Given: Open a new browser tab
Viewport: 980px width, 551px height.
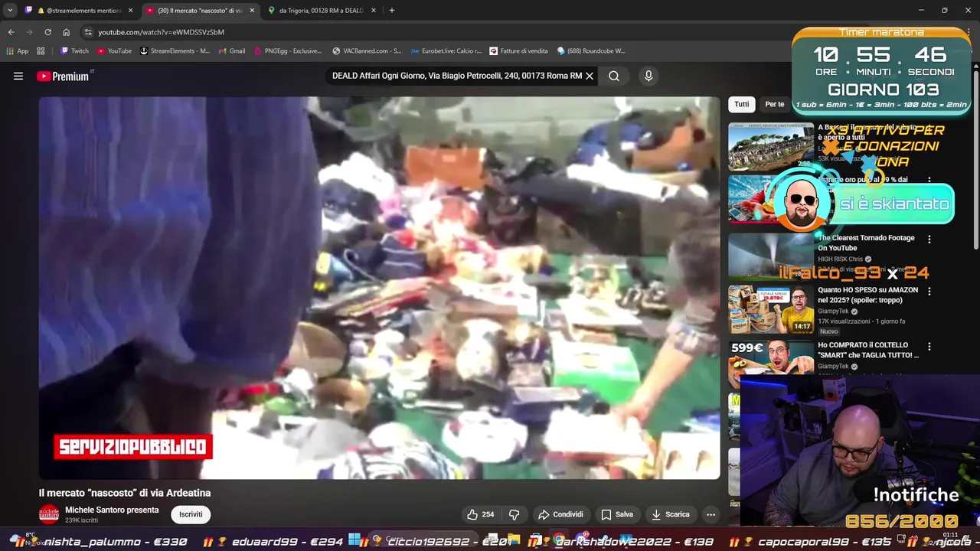Looking at the screenshot, I should 392,11.
